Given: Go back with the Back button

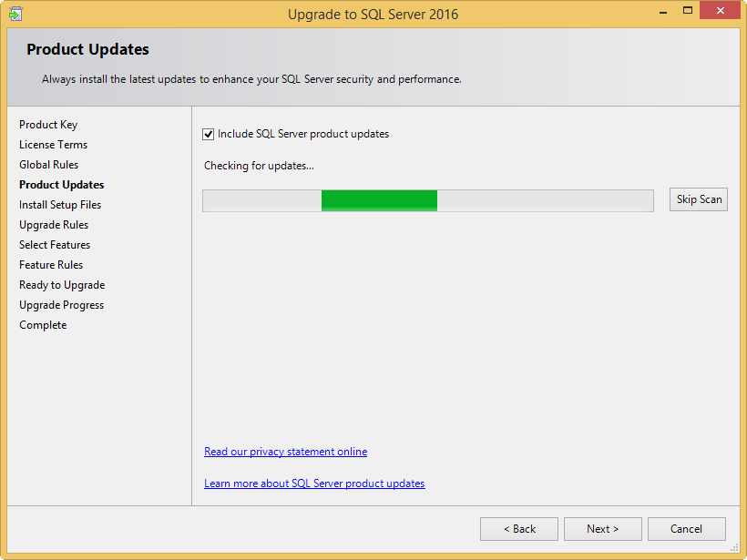Looking at the screenshot, I should point(519,529).
